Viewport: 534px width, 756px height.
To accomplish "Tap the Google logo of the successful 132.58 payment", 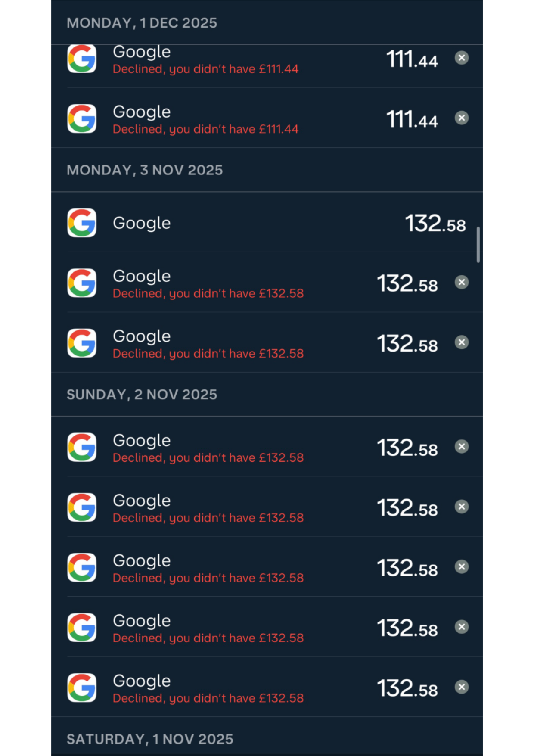I will (82, 223).
